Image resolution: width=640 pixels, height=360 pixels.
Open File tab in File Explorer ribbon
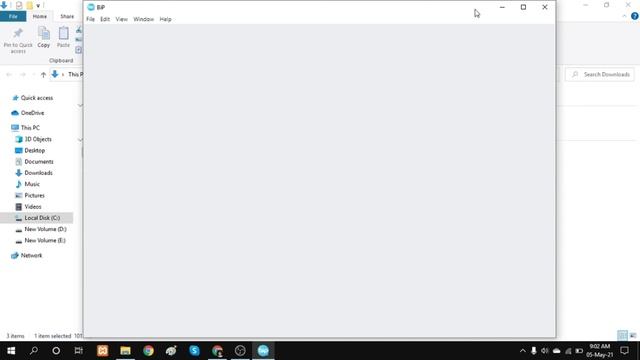pos(13,16)
